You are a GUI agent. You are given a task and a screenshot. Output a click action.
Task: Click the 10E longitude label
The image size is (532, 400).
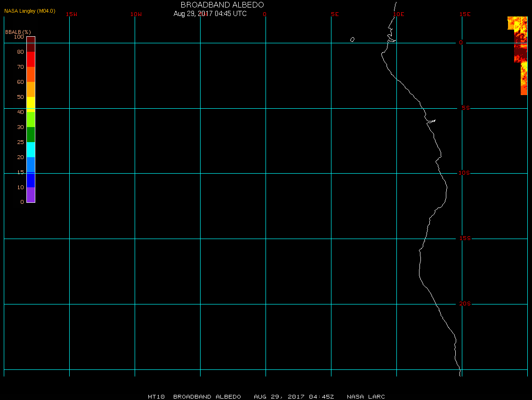[x=399, y=14]
